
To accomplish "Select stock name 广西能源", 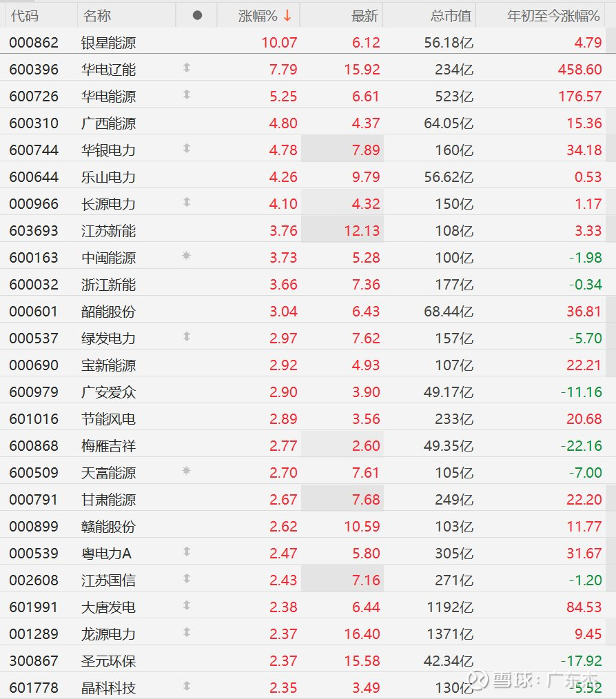I will [108, 123].
